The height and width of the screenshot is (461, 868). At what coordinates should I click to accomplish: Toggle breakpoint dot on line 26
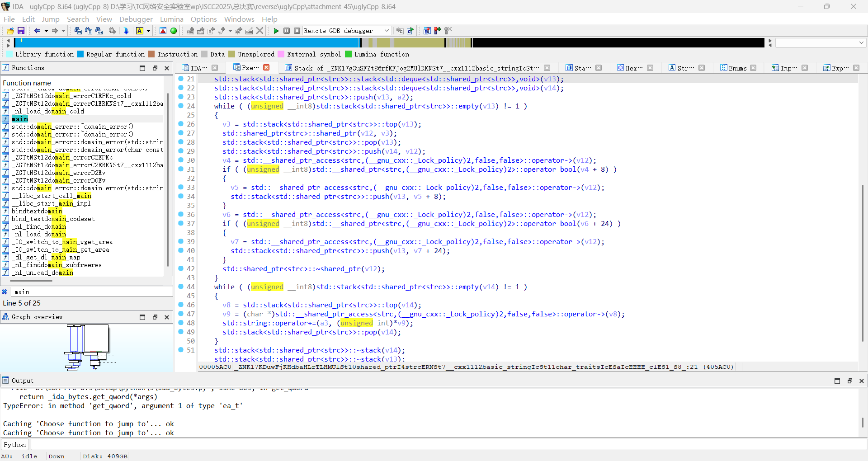coord(181,124)
